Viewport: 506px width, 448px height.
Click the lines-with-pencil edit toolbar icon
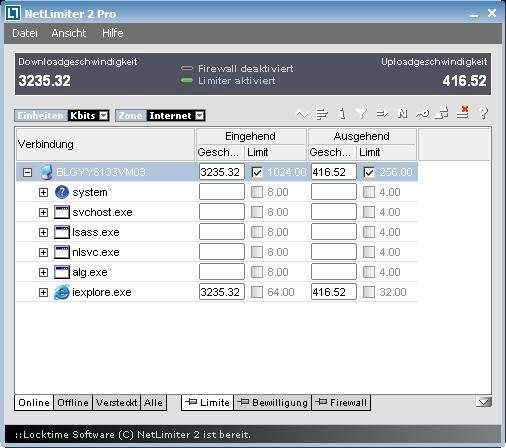pos(382,114)
